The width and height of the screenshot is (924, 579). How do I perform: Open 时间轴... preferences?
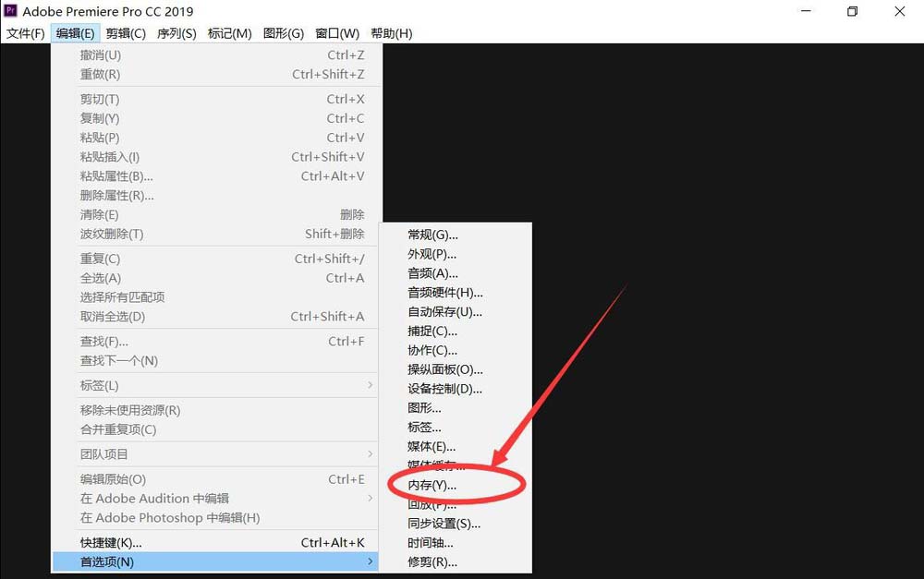(x=455, y=542)
